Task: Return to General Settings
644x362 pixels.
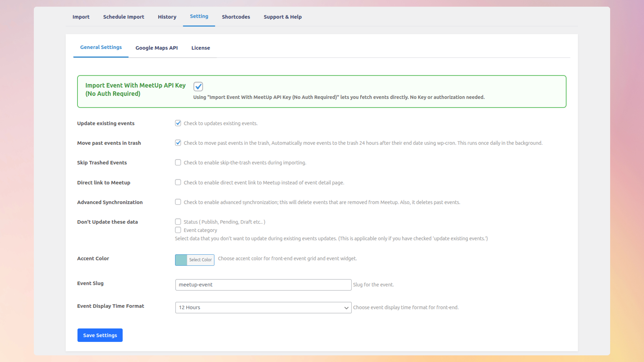Action: 101,47
